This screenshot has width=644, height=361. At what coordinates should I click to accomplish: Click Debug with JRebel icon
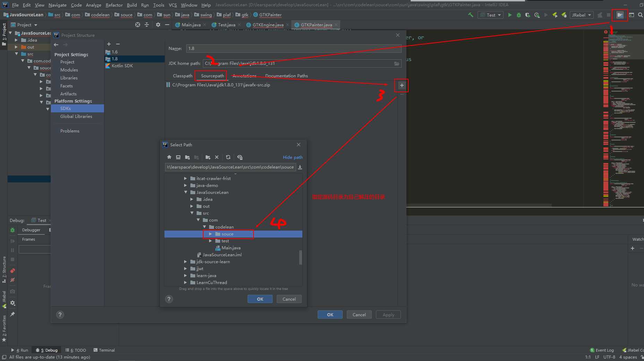click(564, 15)
